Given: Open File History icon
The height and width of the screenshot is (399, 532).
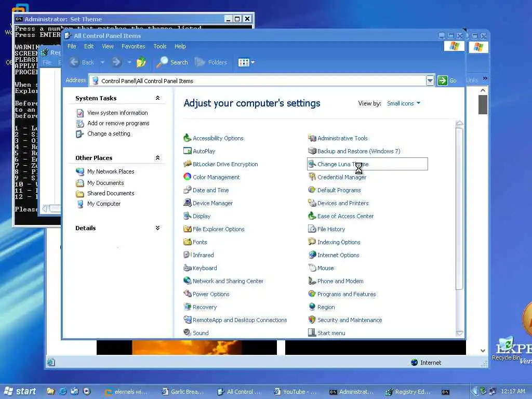Looking at the screenshot, I should pyautogui.click(x=312, y=229).
